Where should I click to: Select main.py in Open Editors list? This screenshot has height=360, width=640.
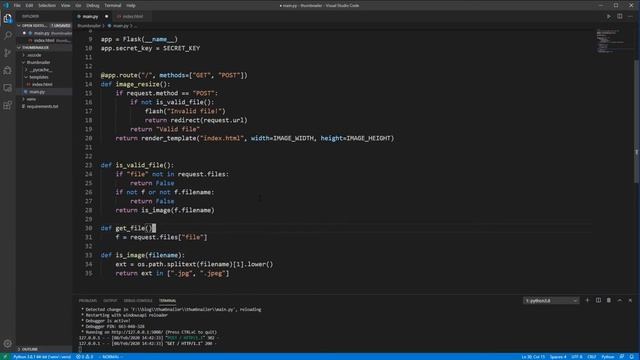(44, 33)
